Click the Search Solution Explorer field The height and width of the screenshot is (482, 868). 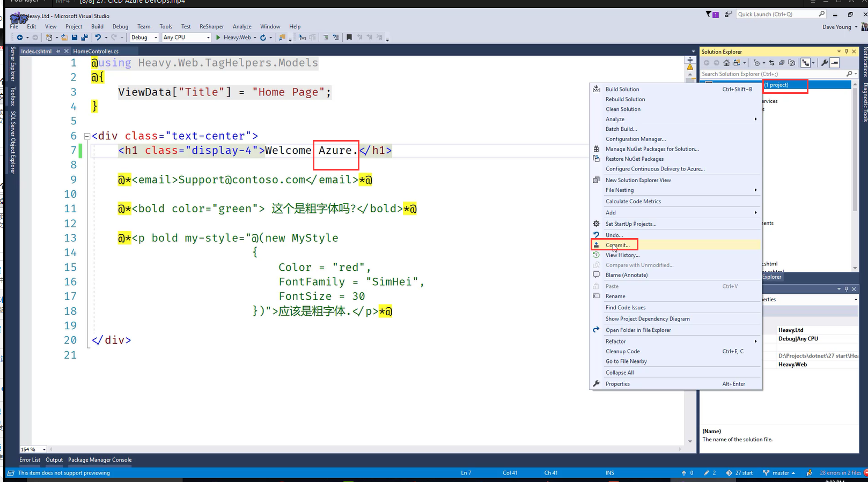[x=771, y=74]
